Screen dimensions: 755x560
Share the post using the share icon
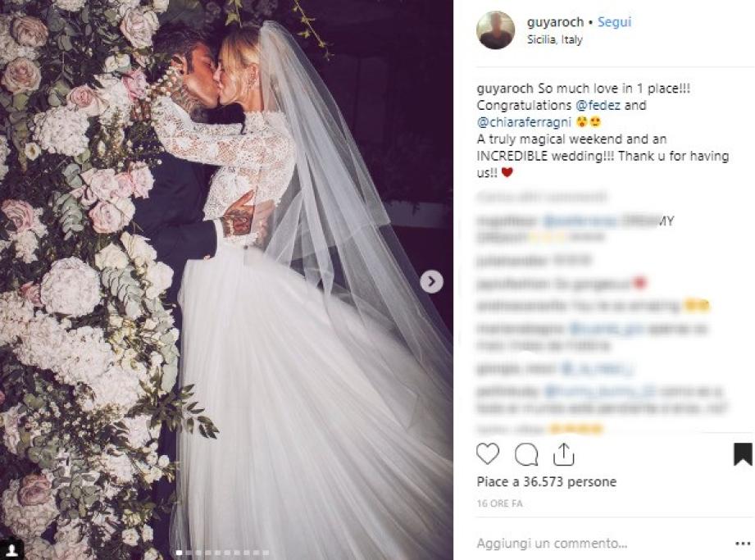(563, 454)
